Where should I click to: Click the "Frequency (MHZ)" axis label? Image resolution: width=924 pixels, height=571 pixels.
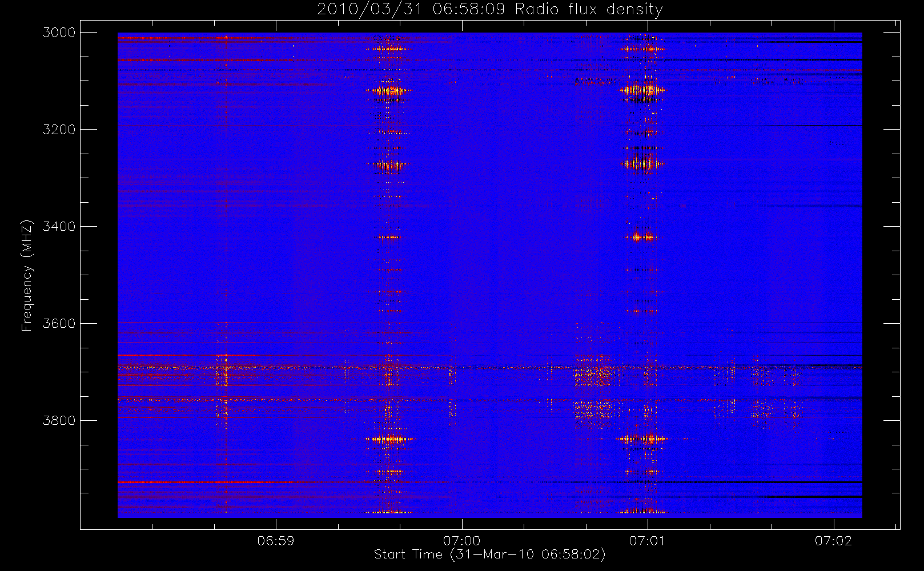[x=27, y=276]
